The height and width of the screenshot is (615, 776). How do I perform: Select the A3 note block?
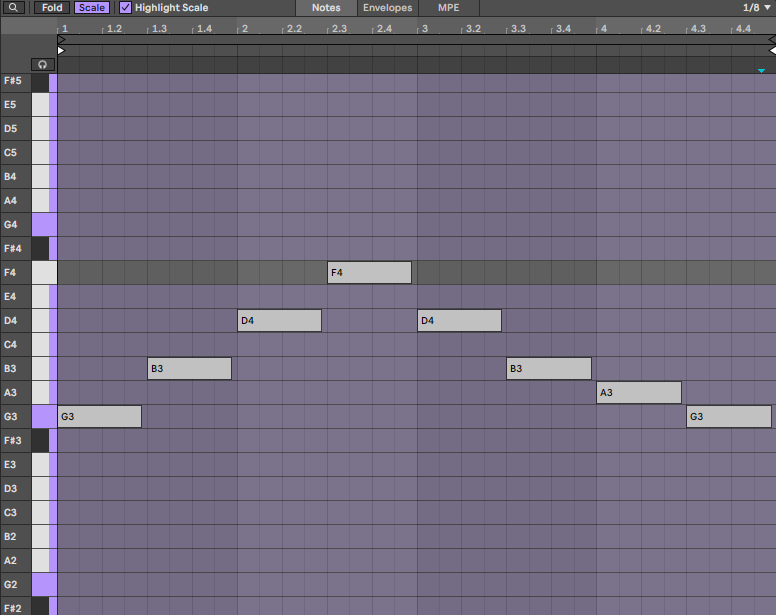[x=639, y=392]
